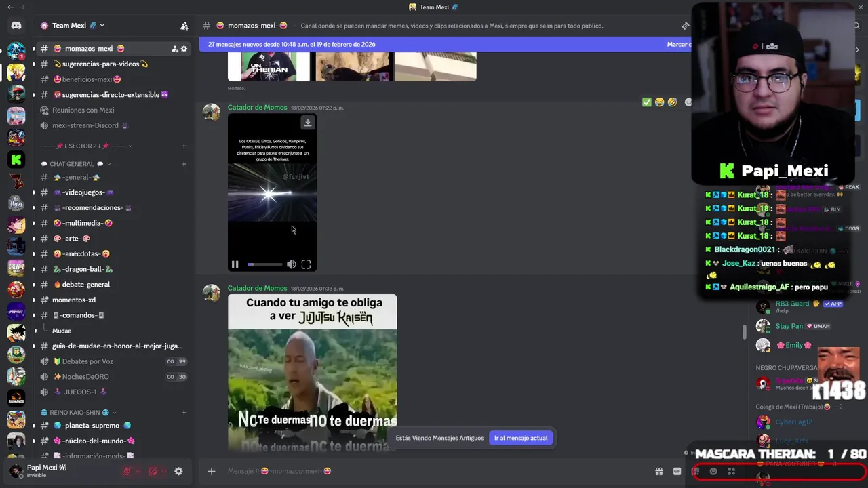Open settings gear for momazos-mexi channel

coord(184,49)
